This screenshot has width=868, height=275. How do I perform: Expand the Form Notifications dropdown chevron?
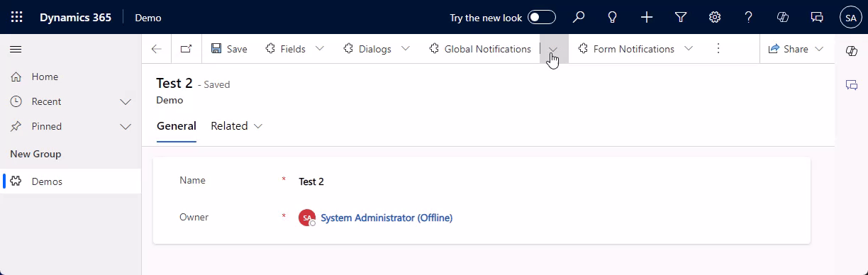(689, 49)
